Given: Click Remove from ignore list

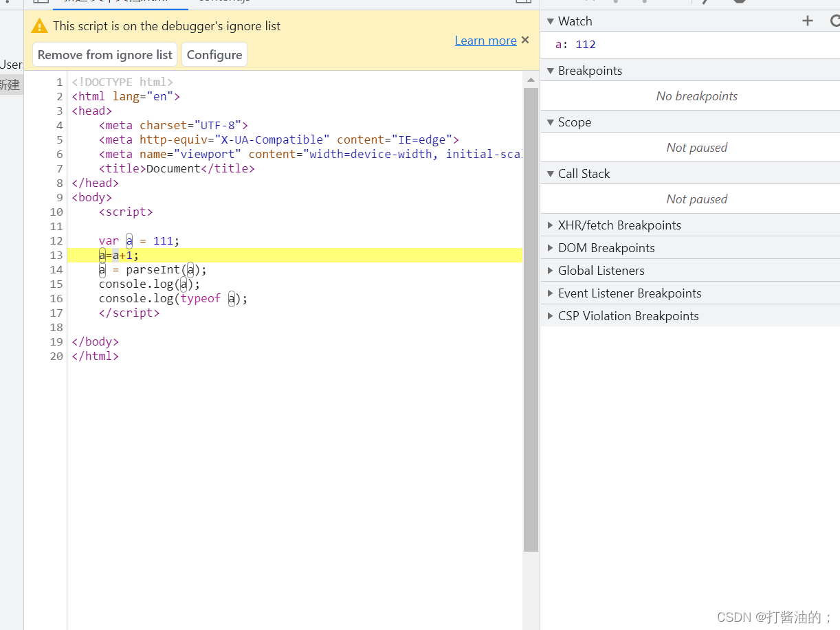Looking at the screenshot, I should (x=104, y=54).
